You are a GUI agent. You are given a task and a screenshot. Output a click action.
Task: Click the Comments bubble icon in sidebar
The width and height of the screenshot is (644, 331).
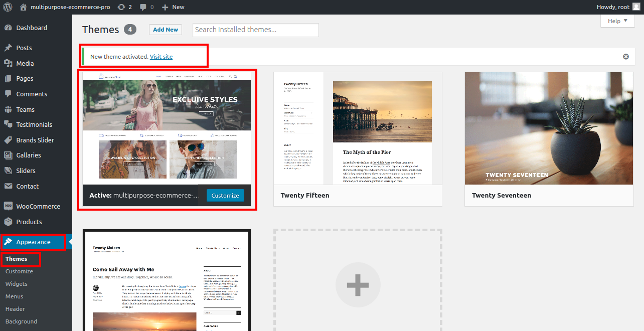click(8, 94)
